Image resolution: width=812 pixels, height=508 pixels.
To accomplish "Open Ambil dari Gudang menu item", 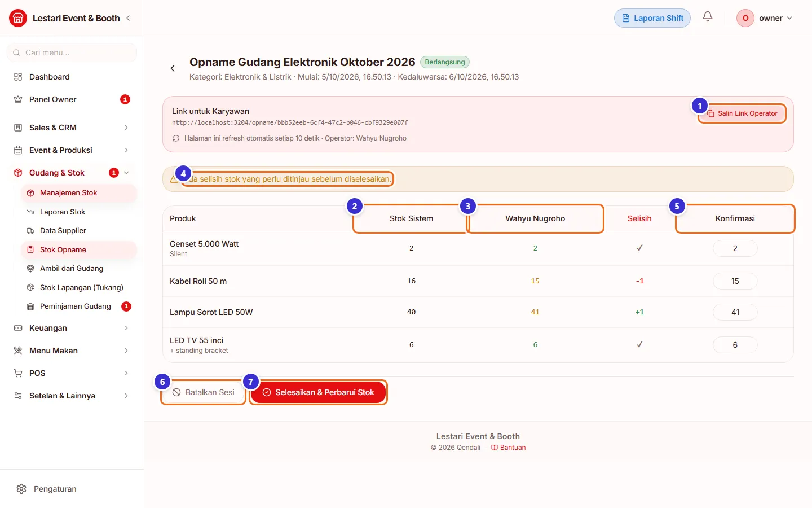I will click(79, 269).
